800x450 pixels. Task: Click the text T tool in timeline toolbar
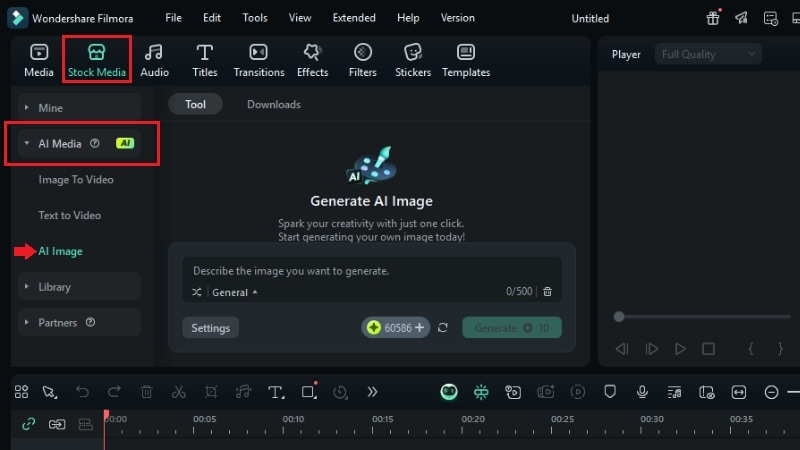(x=276, y=392)
